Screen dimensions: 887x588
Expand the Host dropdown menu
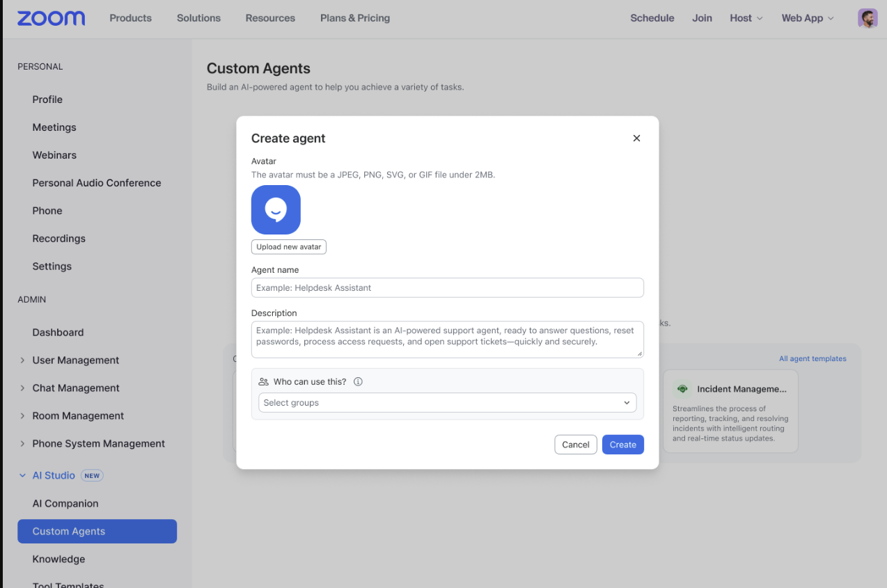click(746, 18)
